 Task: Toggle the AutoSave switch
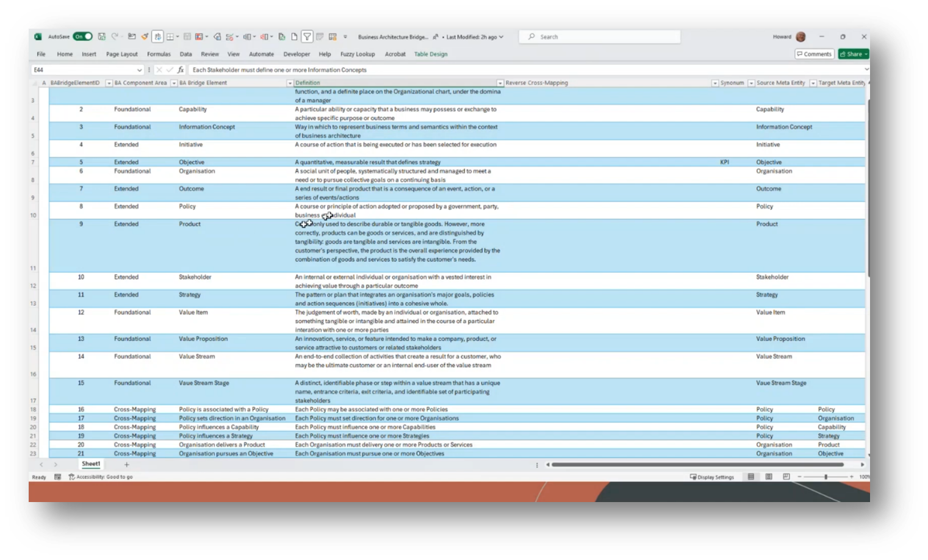[x=82, y=37]
